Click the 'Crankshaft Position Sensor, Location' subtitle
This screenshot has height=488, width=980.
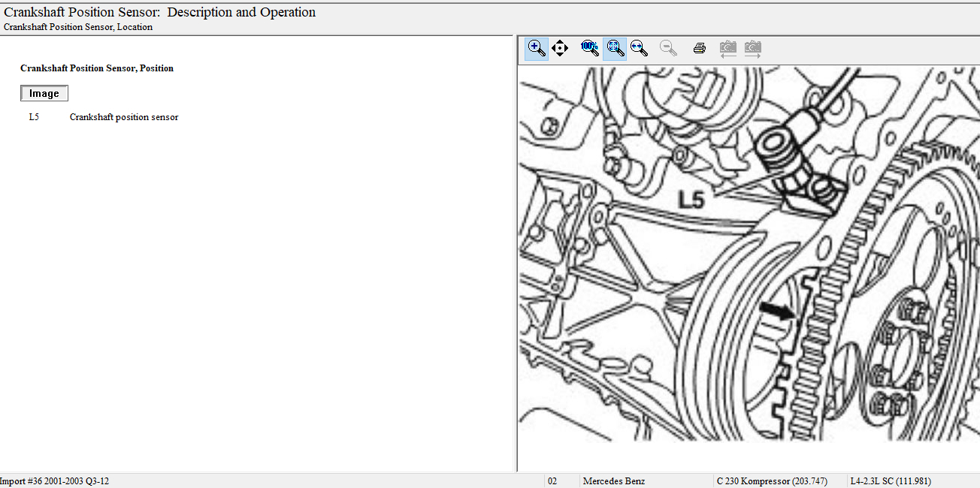tap(78, 27)
